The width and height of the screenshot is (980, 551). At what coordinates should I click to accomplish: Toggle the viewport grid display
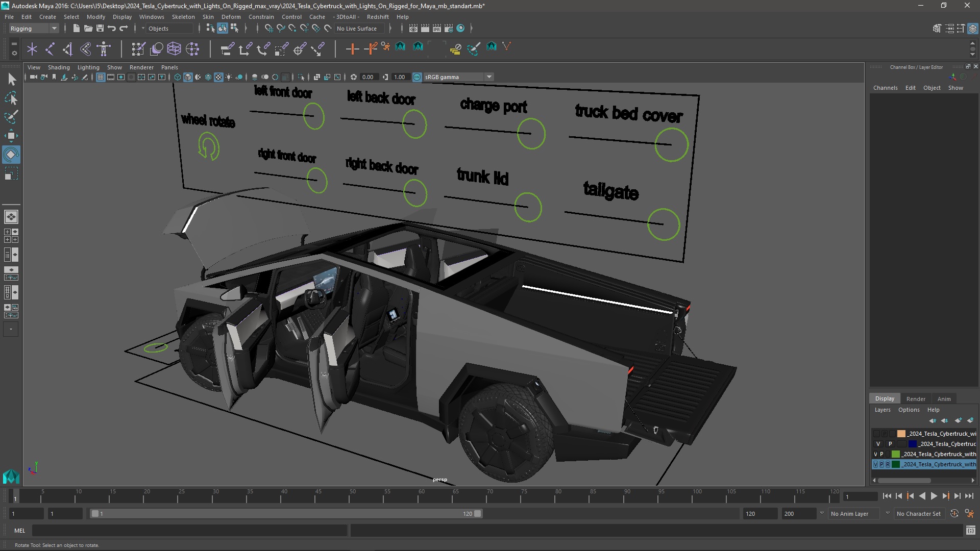pyautogui.click(x=101, y=77)
